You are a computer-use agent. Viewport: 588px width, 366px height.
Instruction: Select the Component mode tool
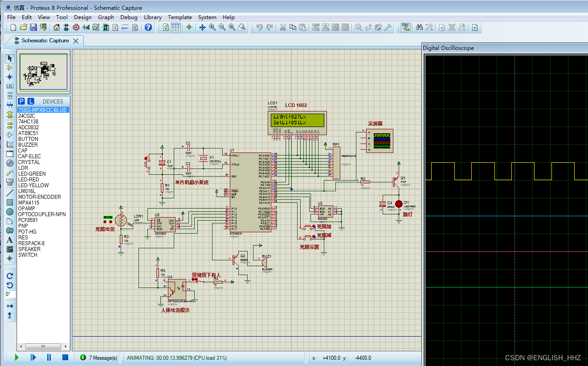(x=10, y=67)
